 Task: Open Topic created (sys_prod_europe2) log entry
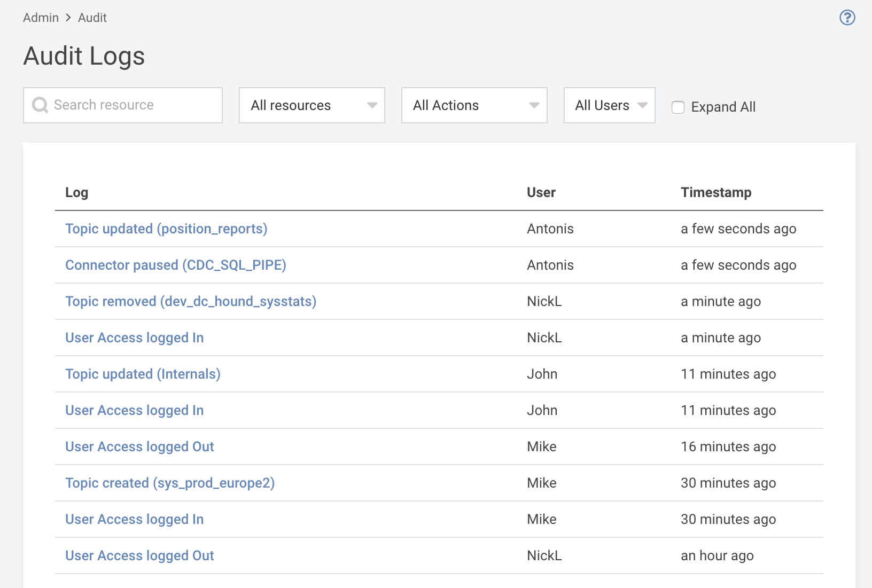pos(170,483)
